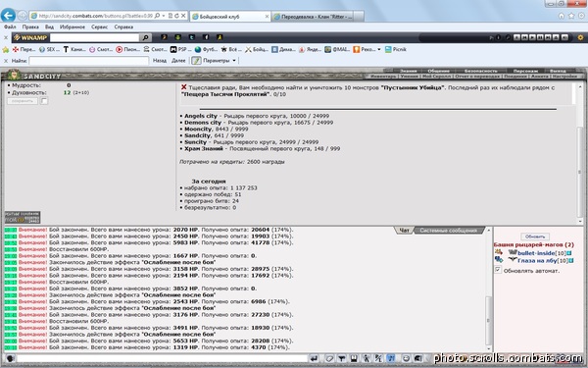This screenshot has width=588, height=368.
Task: Refresh the page with address bar reload icon
Action: tap(176, 16)
